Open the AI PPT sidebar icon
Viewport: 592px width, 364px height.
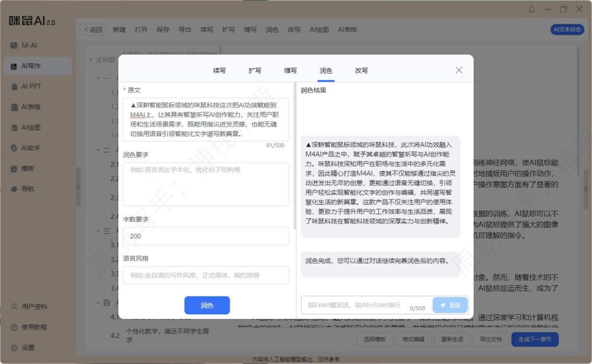14,86
